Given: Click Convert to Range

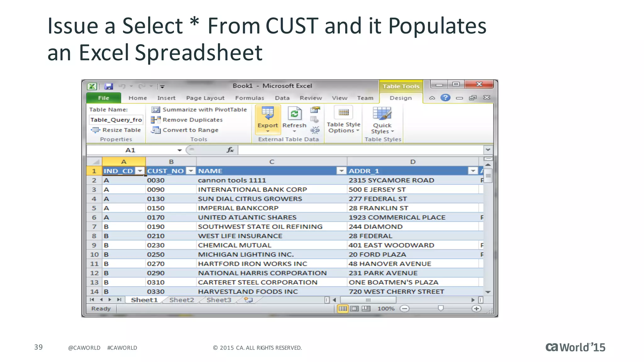Looking at the screenshot, I should (185, 130).
